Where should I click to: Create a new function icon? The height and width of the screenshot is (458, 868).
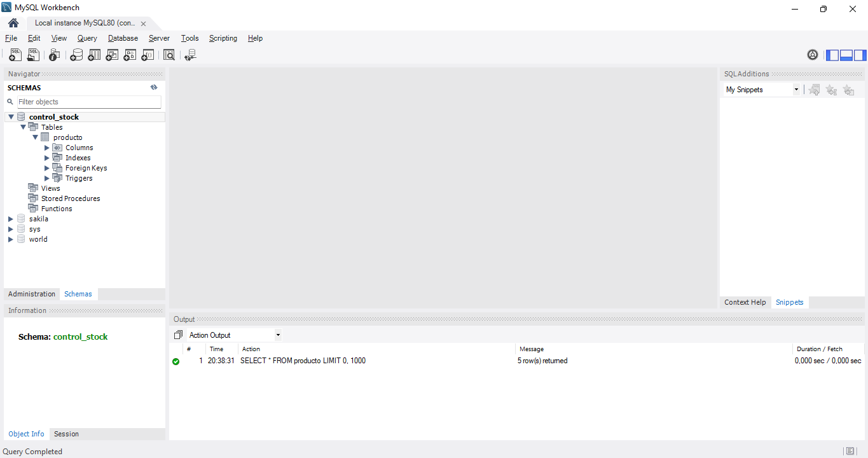148,55
